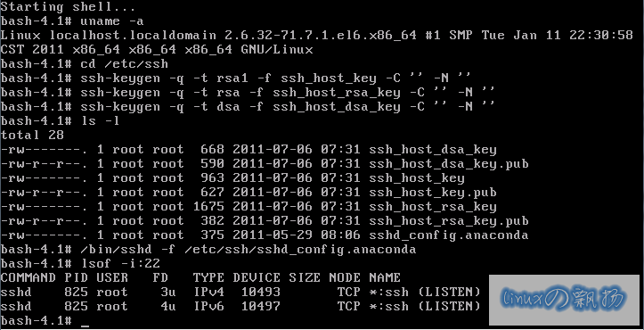Click the blinking cursor at the prompt

pyautogui.click(x=85, y=325)
